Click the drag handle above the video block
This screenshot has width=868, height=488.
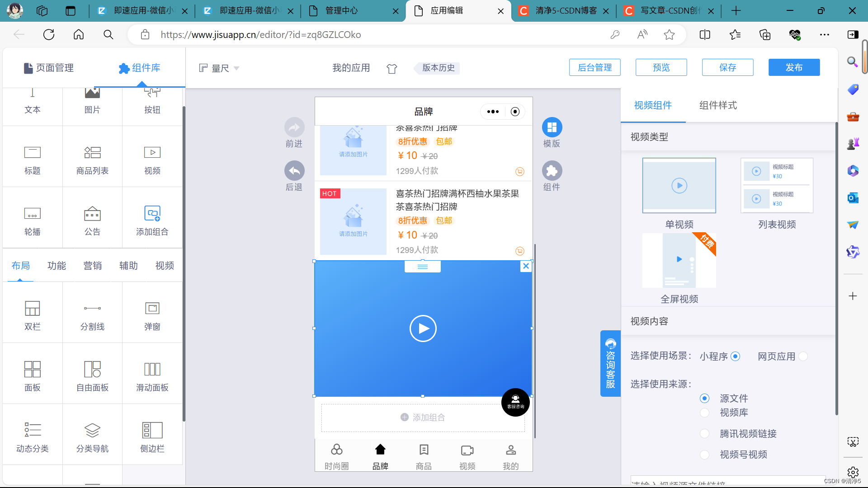coord(422,267)
